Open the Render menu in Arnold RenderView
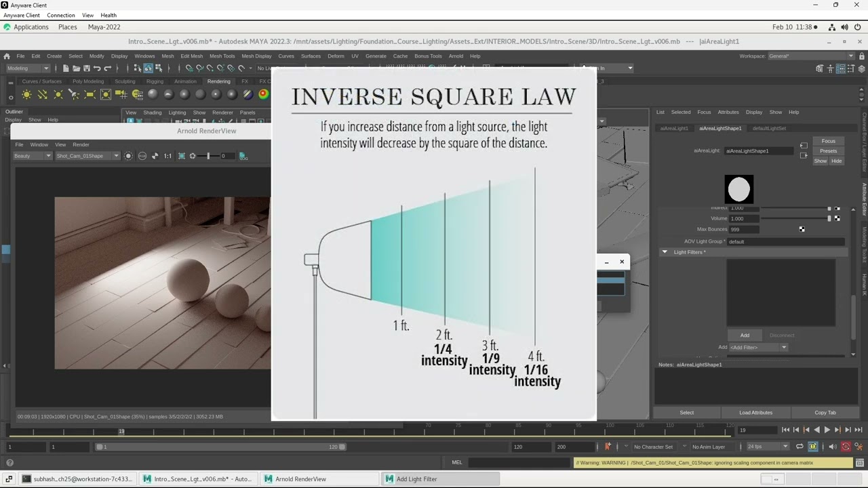Image resolution: width=868 pixels, height=488 pixels. click(x=81, y=144)
